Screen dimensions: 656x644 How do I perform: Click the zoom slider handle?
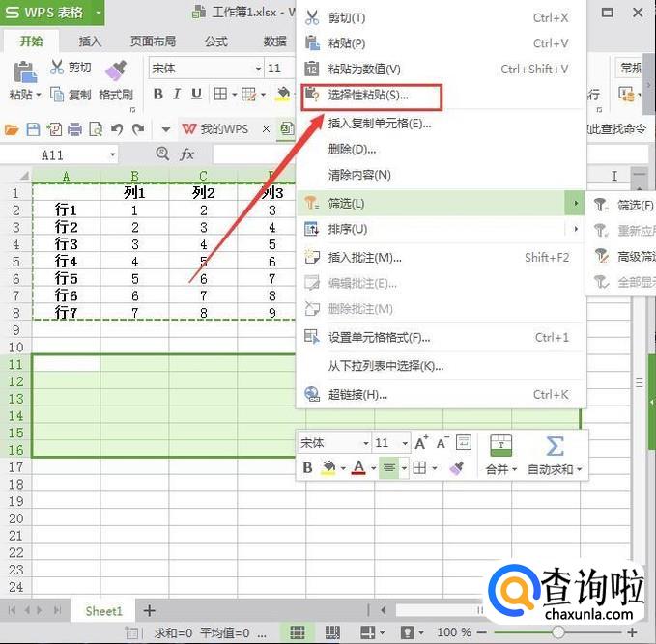557,631
